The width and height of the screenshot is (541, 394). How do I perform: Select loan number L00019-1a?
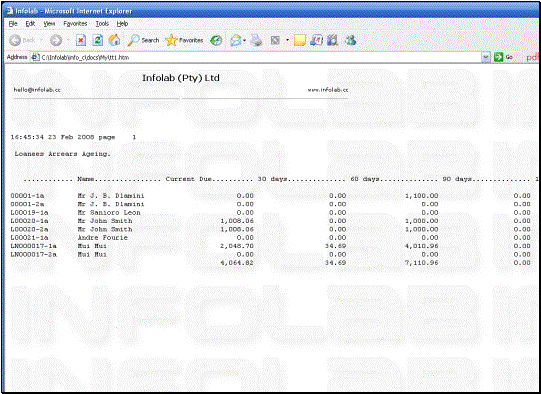(29, 213)
